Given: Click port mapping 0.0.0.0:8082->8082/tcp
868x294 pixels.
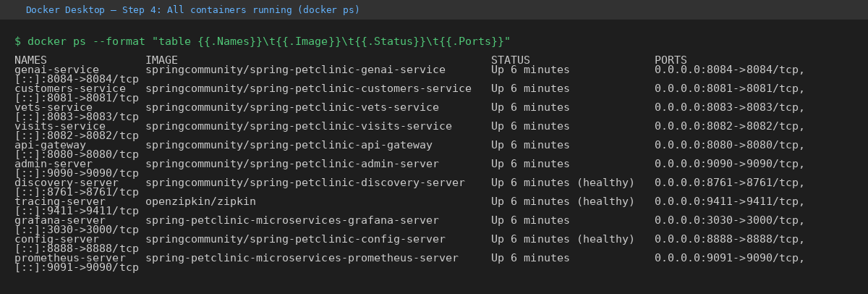Looking at the screenshot, I should point(729,126).
